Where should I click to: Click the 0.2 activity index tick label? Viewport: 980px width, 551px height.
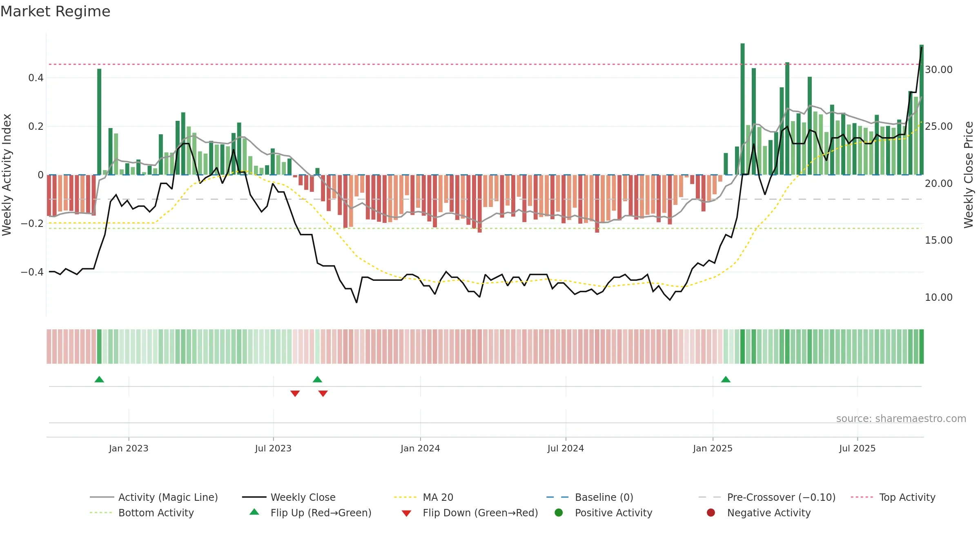coord(36,127)
